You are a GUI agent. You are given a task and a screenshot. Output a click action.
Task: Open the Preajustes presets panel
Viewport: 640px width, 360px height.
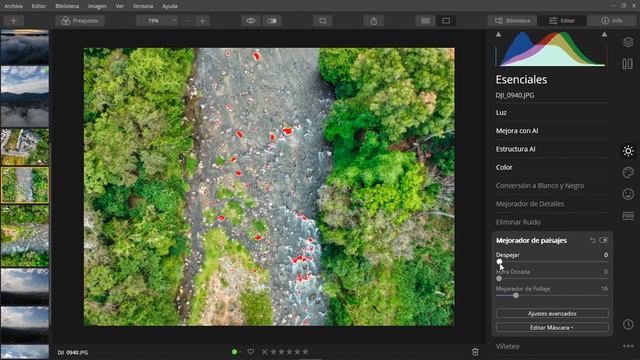(80, 21)
